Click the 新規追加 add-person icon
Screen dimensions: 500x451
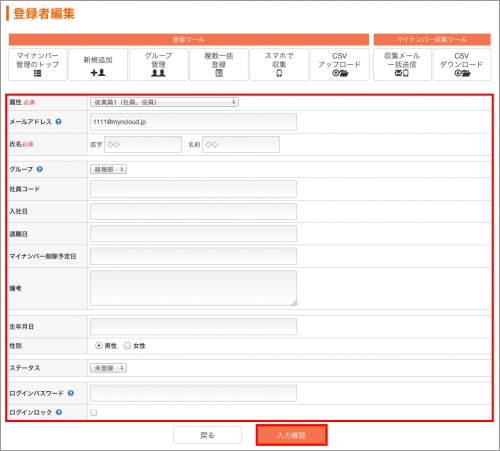[x=98, y=72]
